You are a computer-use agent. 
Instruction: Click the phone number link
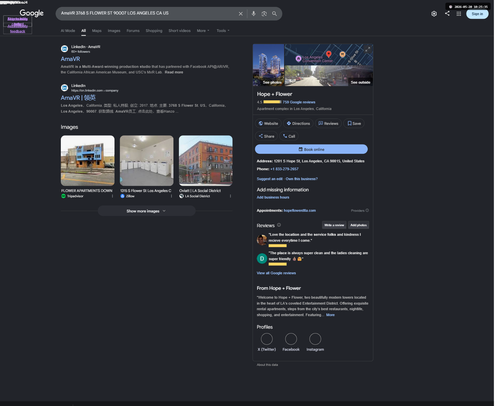[x=284, y=169]
